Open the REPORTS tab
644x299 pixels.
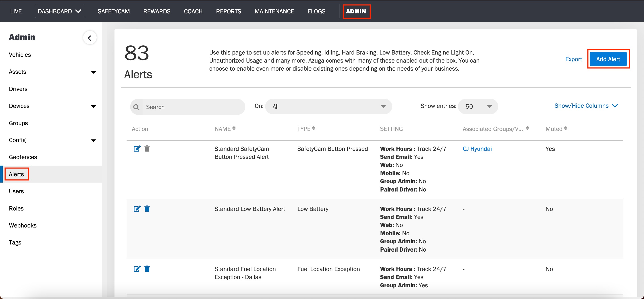229,11
